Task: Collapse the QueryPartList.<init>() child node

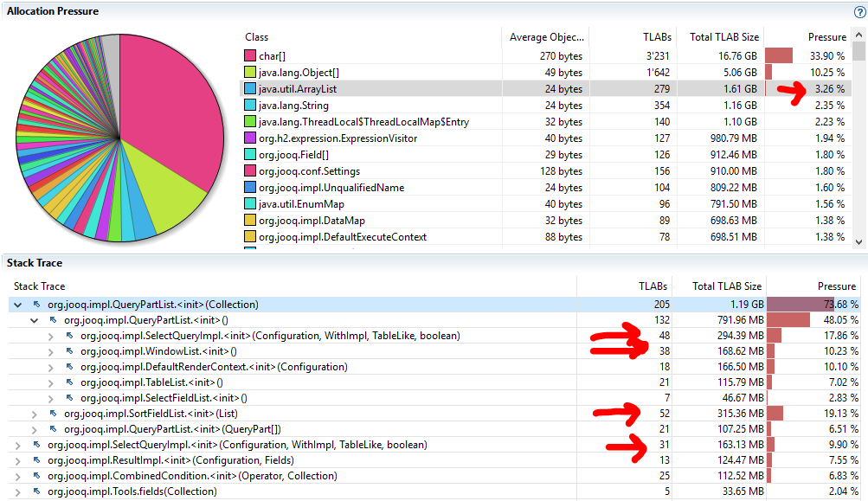Action: pyautogui.click(x=34, y=320)
